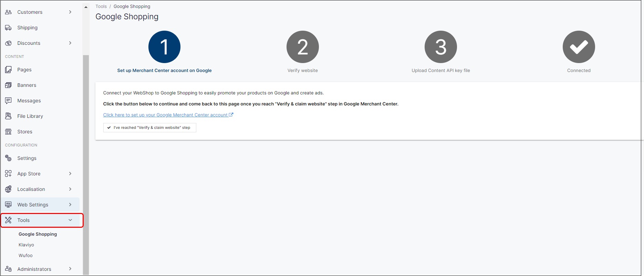Click the sidebar scroll up arrow
This screenshot has width=644, height=276.
86,7
